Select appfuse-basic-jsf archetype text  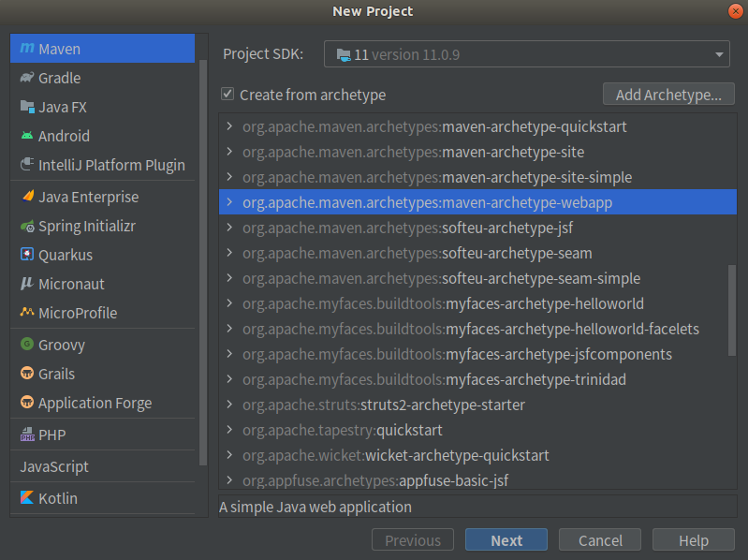coord(375,480)
